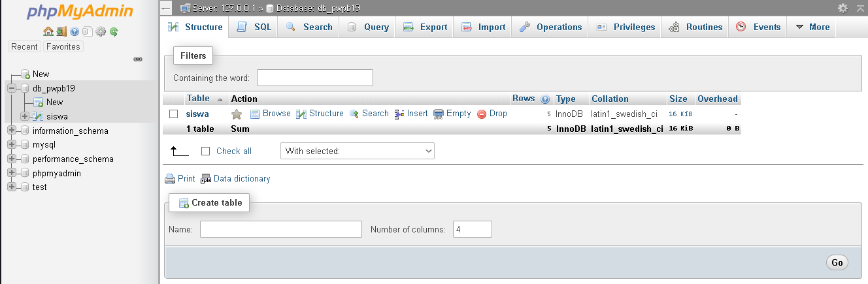Tick the checkbox for the siswa row
868x284 pixels.
pos(174,114)
